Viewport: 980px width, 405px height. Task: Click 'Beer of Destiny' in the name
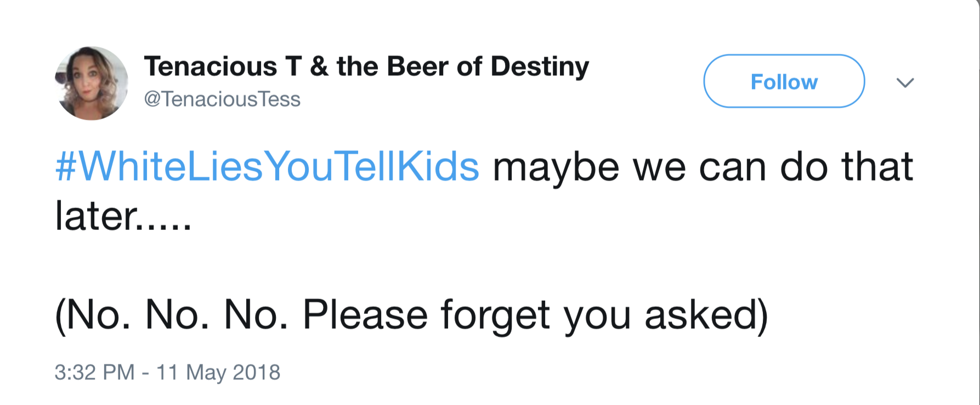(488, 67)
